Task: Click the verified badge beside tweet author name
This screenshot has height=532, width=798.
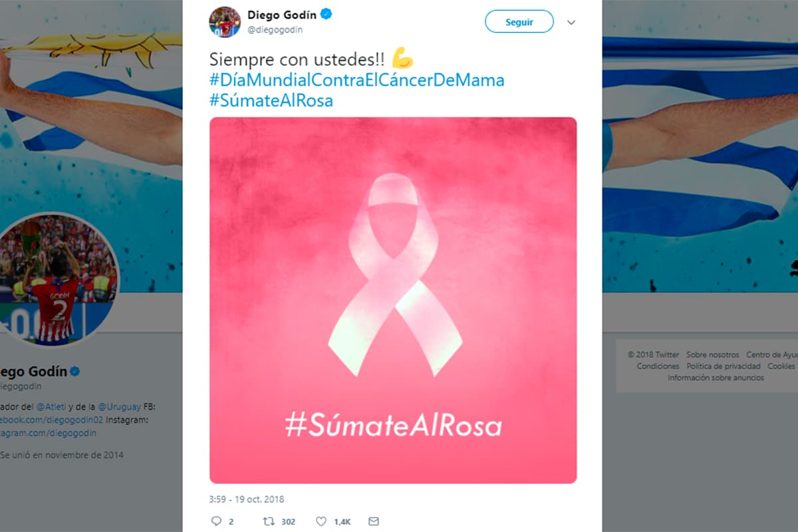Action: click(x=328, y=14)
